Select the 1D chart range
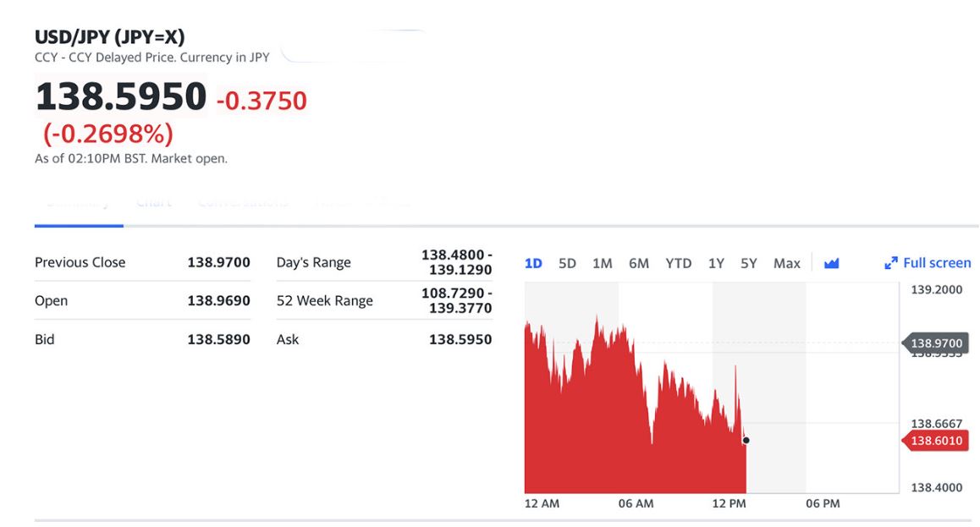Viewport: 980px width, 527px height. [x=533, y=263]
